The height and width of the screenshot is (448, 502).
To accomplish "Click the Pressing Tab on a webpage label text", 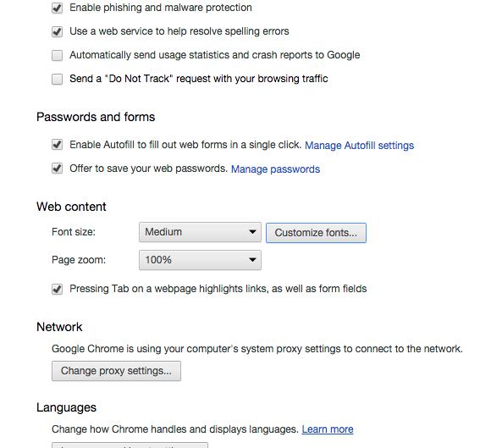I will (x=218, y=289).
